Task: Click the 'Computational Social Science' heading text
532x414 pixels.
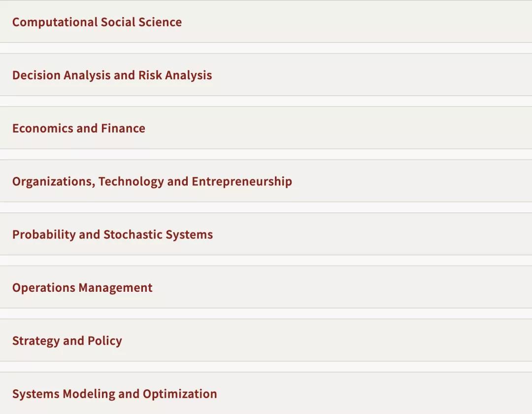Action: point(97,22)
